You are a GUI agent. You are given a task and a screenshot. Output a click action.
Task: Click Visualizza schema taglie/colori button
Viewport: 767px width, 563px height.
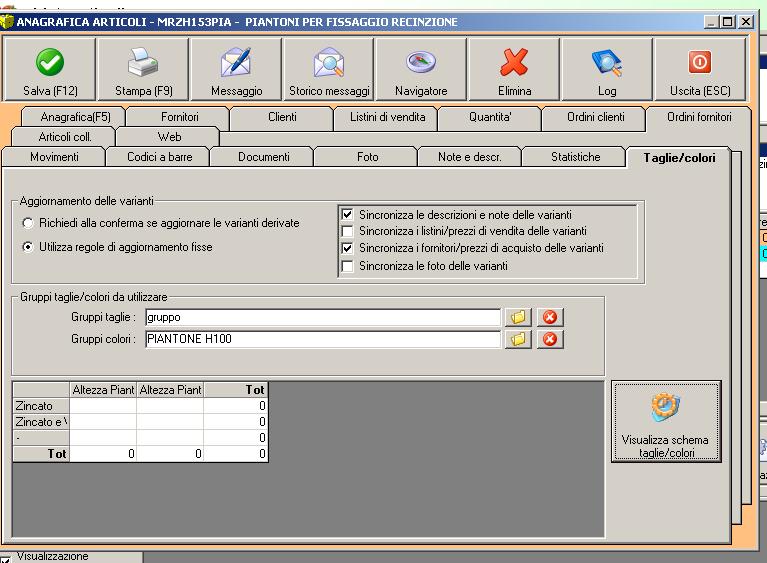point(666,422)
